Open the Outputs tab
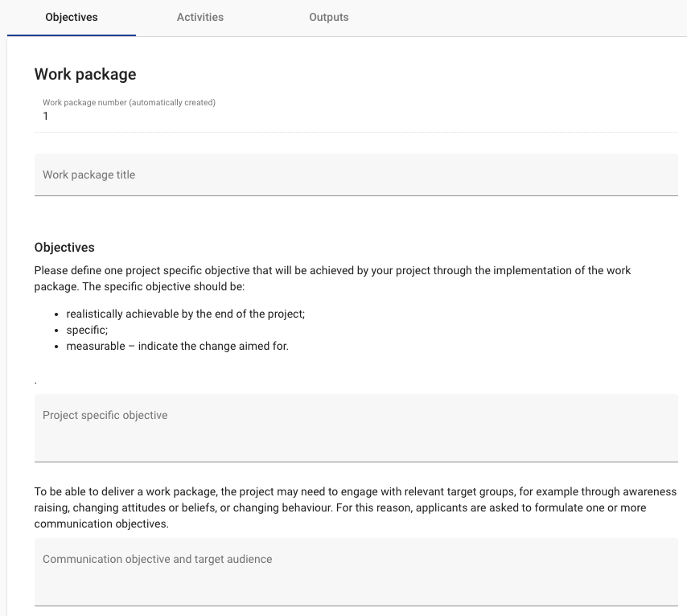This screenshot has height=616, width=687. click(x=329, y=17)
